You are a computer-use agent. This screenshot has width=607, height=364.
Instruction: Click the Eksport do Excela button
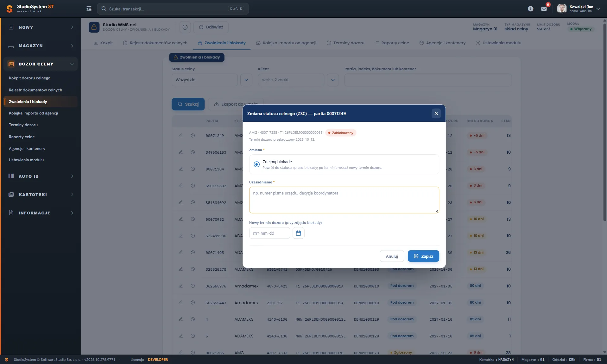pyautogui.click(x=236, y=104)
